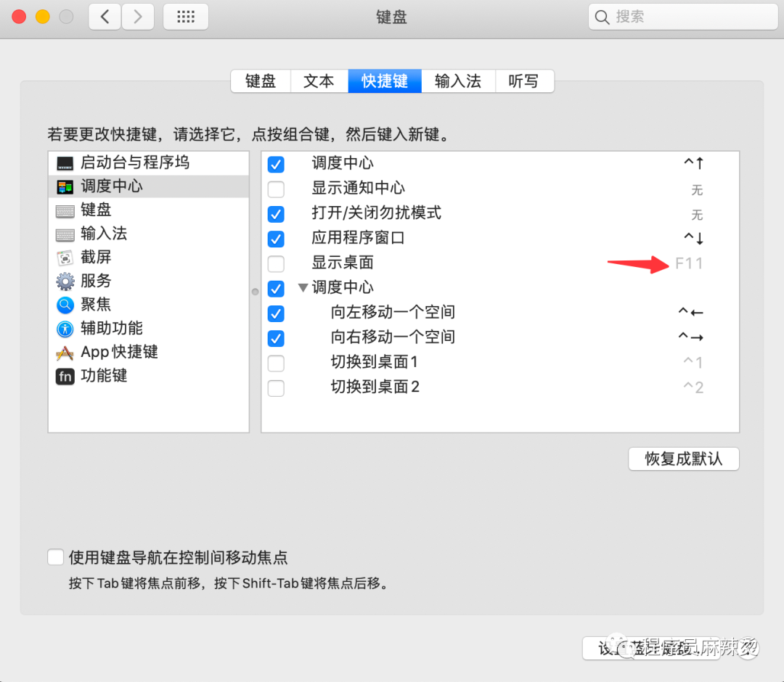784x682 pixels.
Task: Open the 键盘 category in the sidebar
Action: point(65,210)
